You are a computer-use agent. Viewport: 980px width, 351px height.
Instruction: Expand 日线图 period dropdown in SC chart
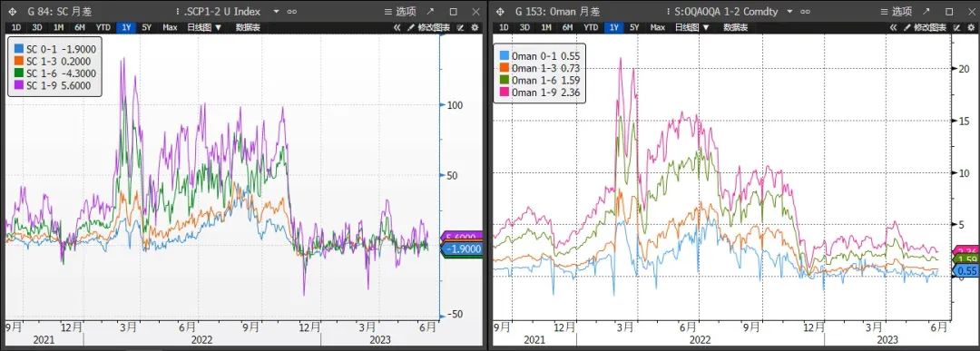pos(204,27)
